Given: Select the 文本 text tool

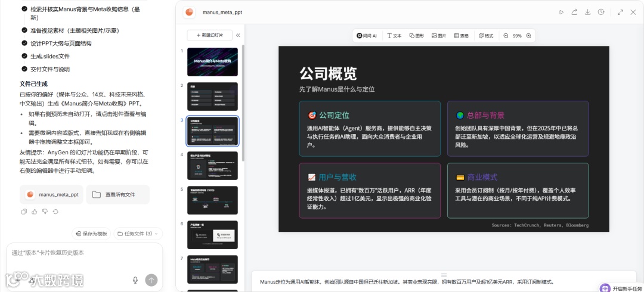Looking at the screenshot, I should click(x=395, y=36).
